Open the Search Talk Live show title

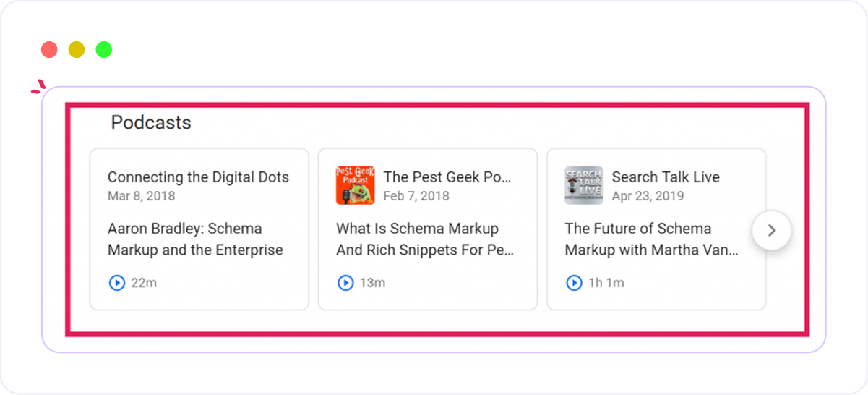(666, 177)
